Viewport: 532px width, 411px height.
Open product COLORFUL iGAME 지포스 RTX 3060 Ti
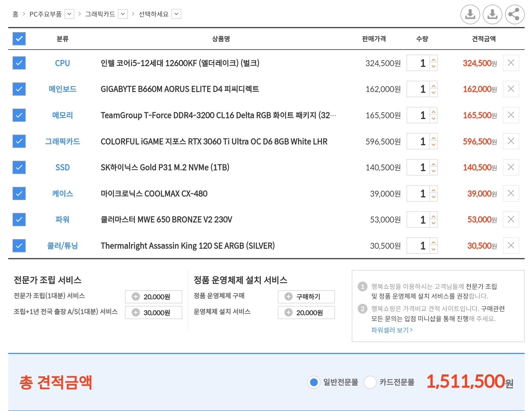tap(214, 142)
